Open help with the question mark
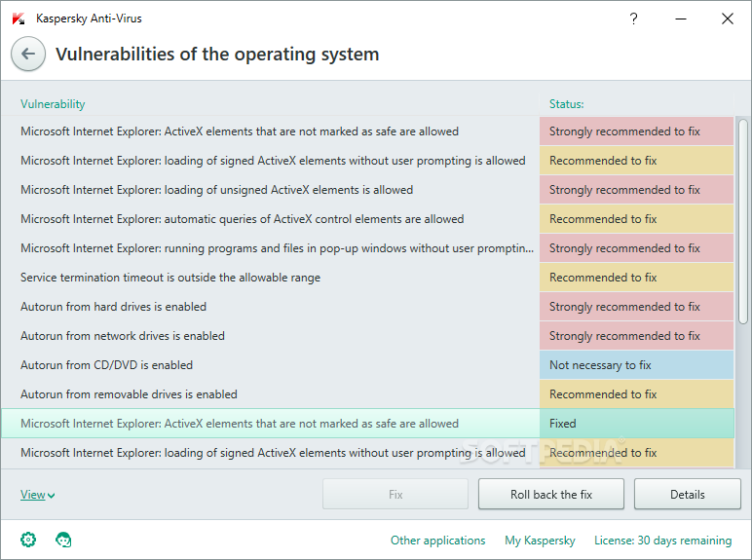The width and height of the screenshot is (752, 560). (x=633, y=19)
